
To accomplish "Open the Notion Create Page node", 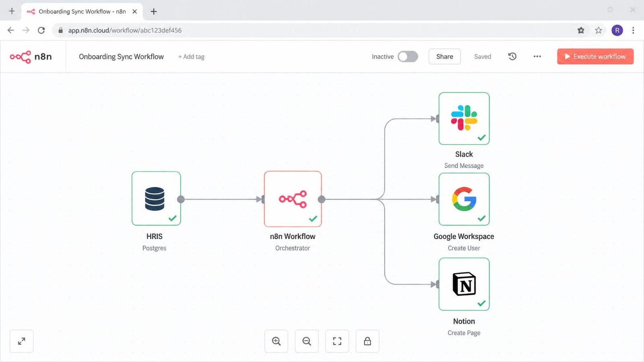I will 464,284.
